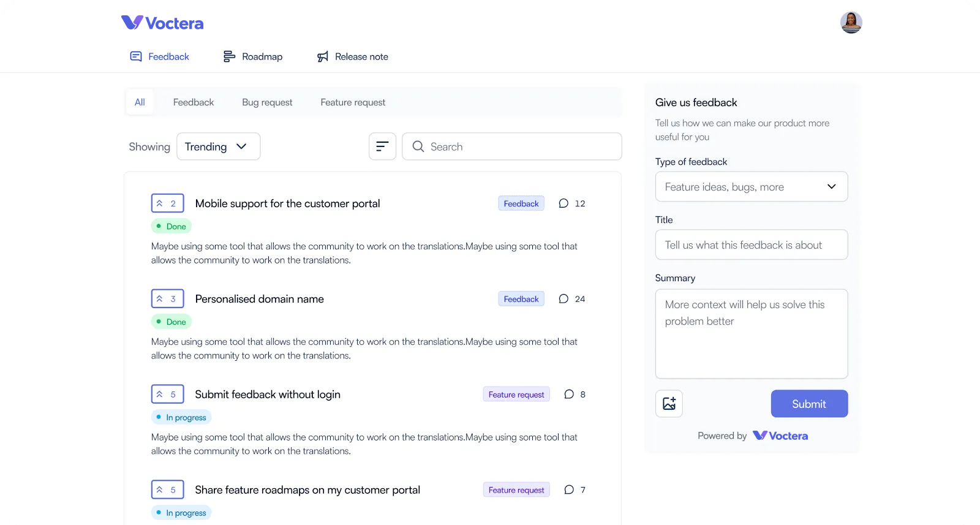Open the Trending sort dropdown
The image size is (980, 525).
pyautogui.click(x=219, y=146)
